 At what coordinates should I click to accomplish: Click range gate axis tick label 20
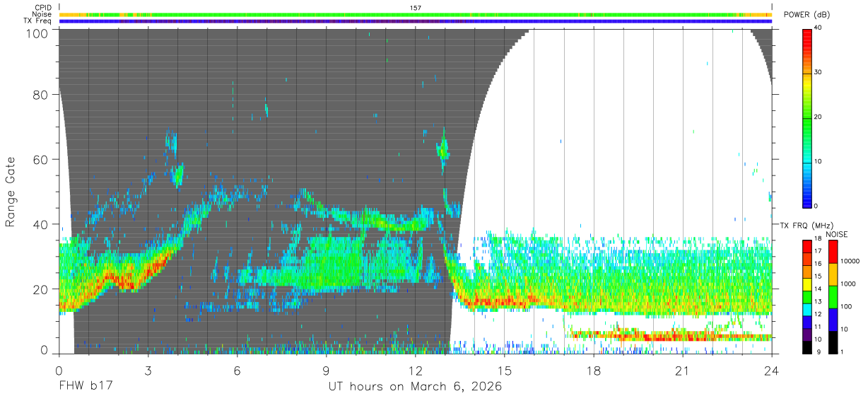pos(40,289)
